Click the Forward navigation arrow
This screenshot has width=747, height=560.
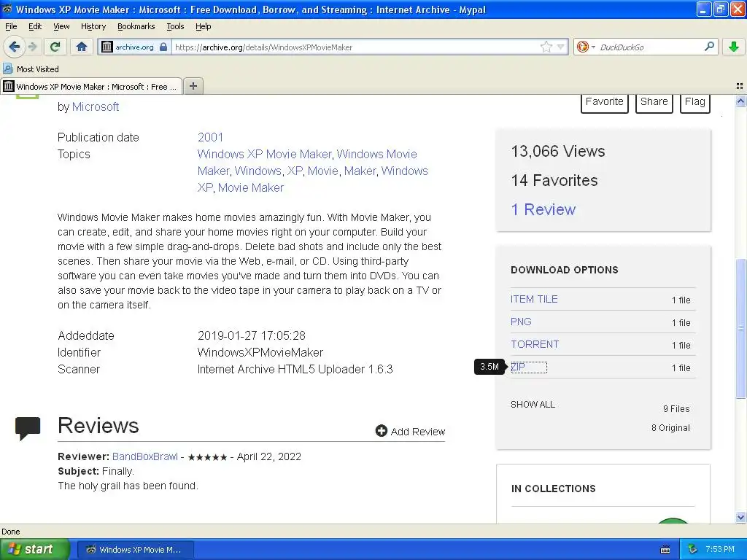32,47
